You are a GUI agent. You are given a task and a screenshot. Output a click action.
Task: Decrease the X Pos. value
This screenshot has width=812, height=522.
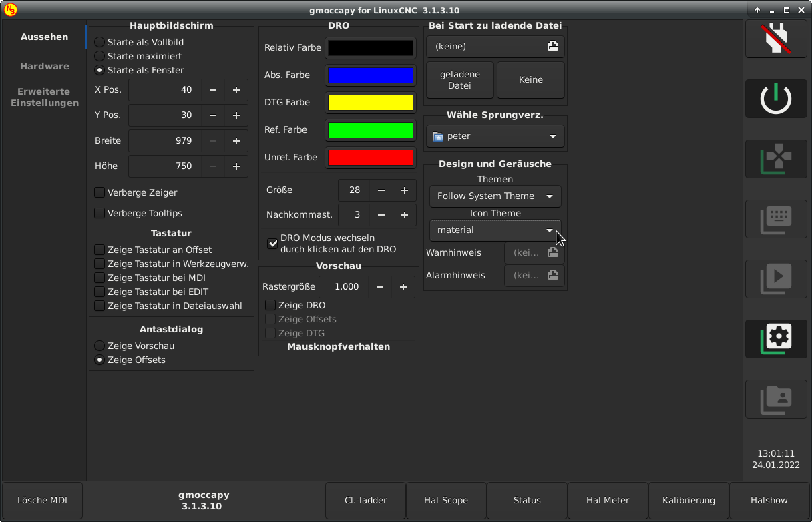point(213,90)
